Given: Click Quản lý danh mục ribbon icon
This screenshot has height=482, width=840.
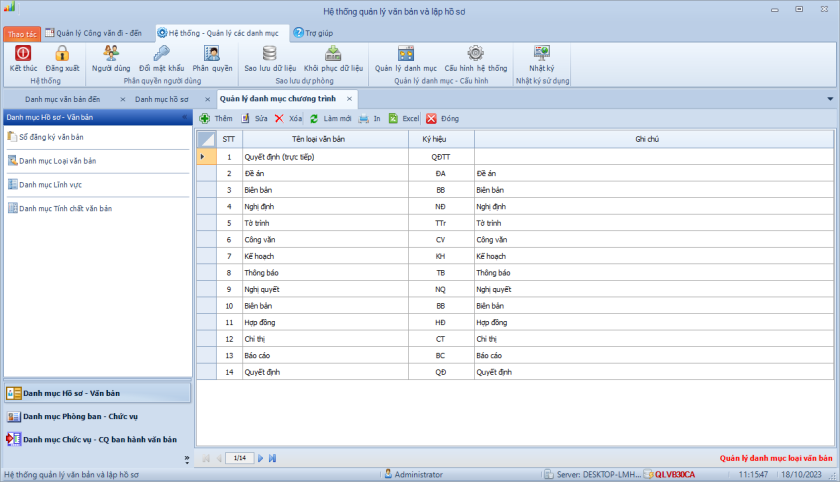Looking at the screenshot, I should tap(406, 54).
